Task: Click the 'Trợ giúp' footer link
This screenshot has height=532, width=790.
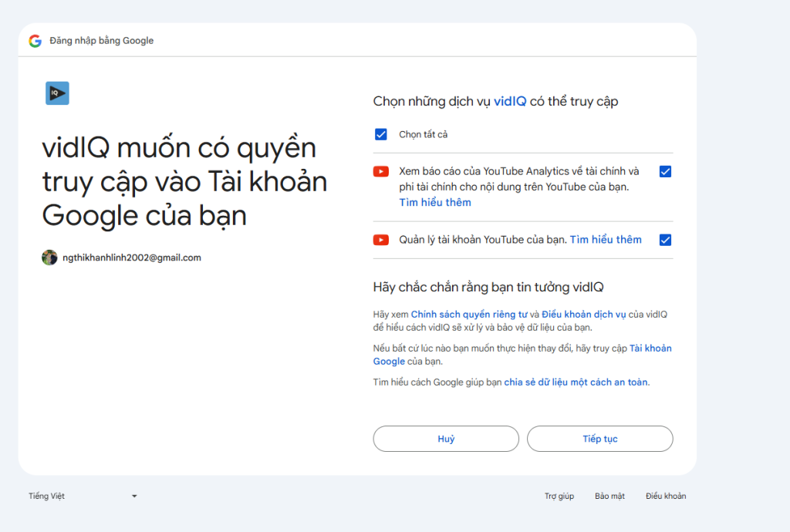Action: click(559, 496)
